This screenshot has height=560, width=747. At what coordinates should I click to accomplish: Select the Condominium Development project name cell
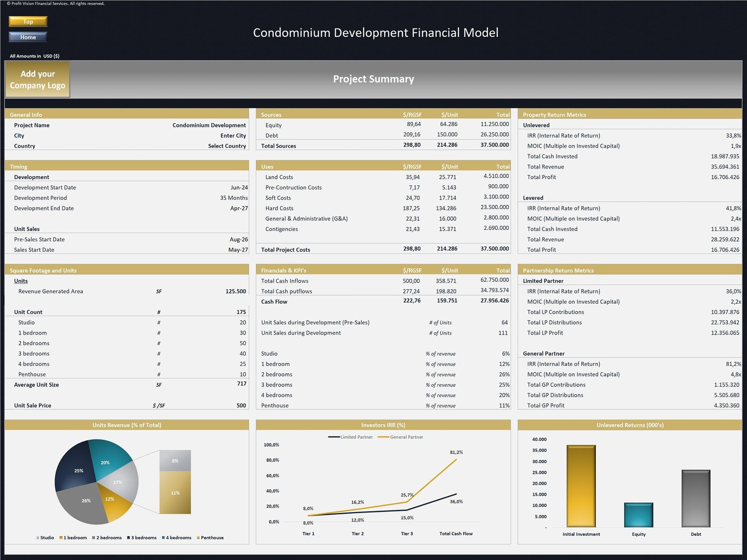(209, 125)
